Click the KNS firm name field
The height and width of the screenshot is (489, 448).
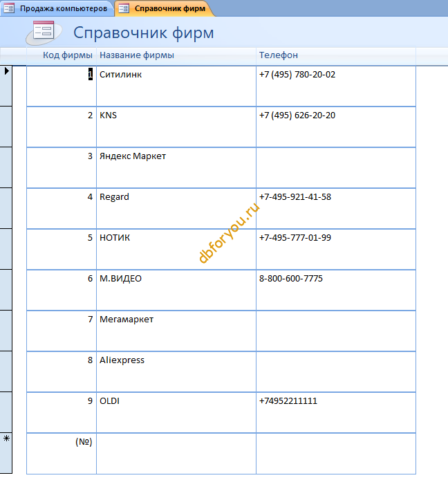pyautogui.click(x=176, y=127)
